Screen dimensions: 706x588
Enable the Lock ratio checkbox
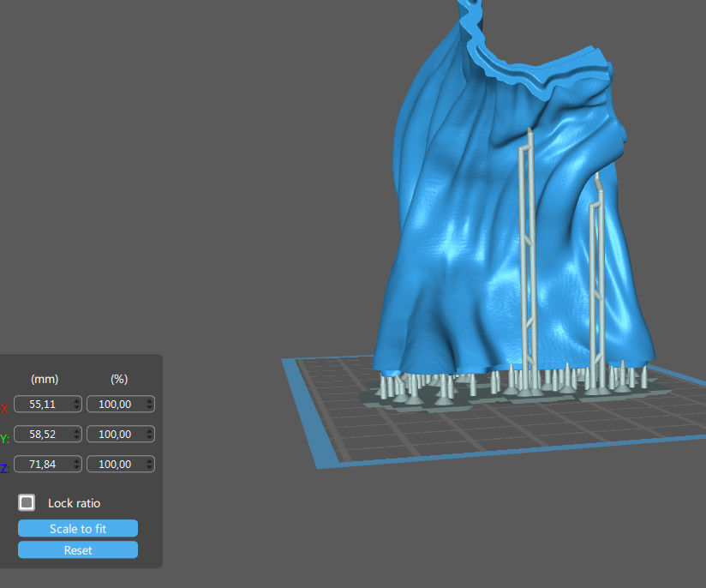27,503
